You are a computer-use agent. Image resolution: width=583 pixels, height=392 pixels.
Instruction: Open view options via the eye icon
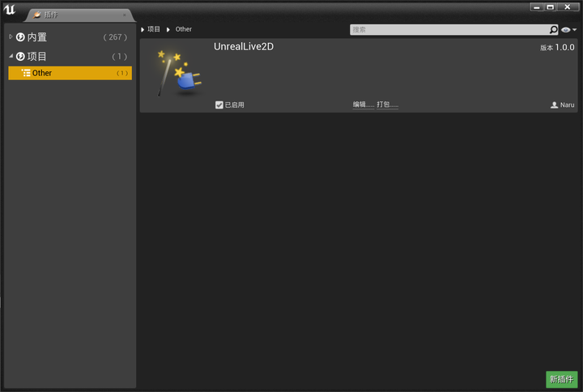(x=565, y=30)
